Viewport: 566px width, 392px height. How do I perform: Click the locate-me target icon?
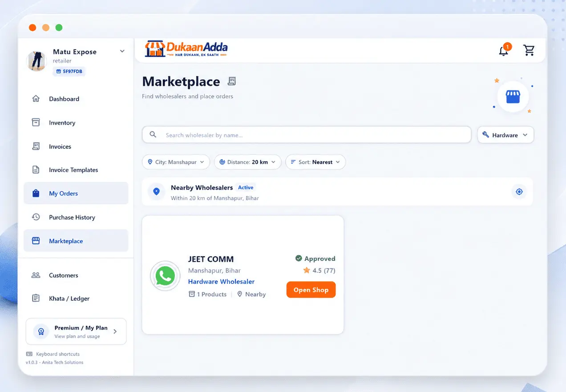click(x=519, y=192)
